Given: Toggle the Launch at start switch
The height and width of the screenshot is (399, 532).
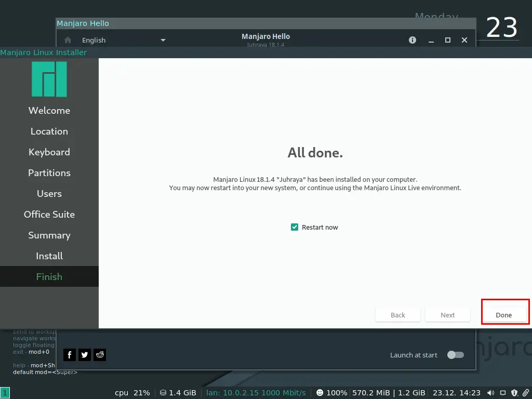Looking at the screenshot, I should 455,355.
